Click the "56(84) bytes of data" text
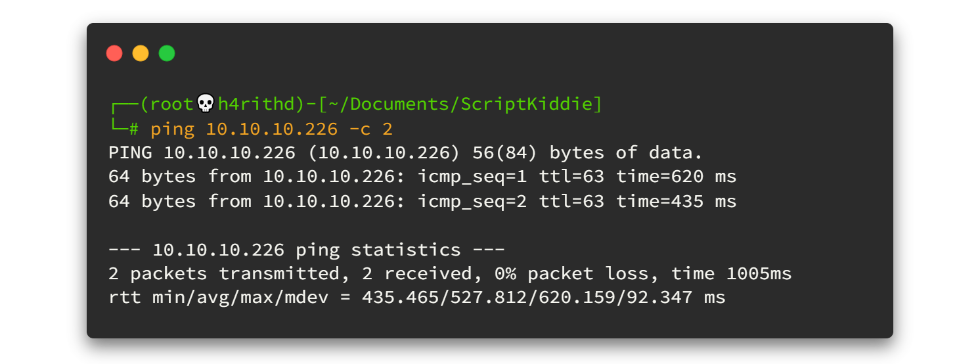This screenshot has width=980, height=364. (587, 153)
